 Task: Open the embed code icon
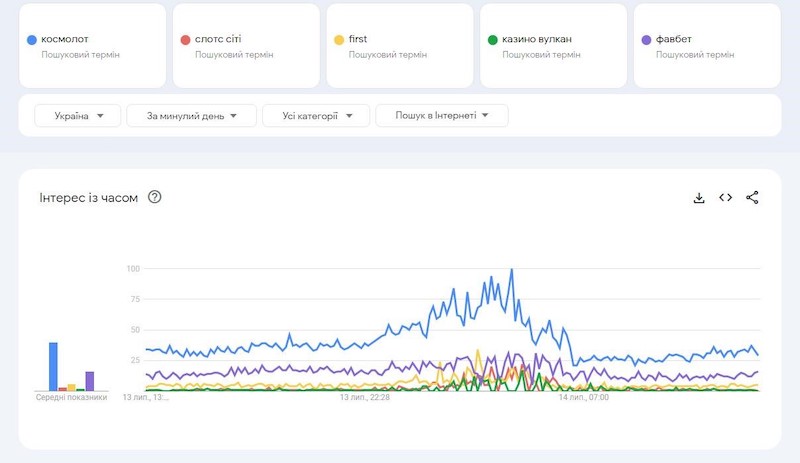tap(726, 198)
